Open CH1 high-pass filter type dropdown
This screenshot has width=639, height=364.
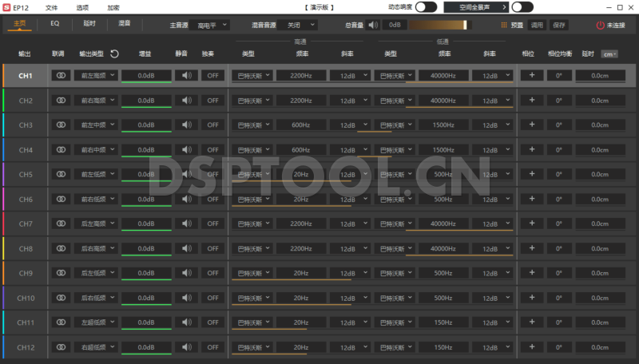[x=252, y=75]
